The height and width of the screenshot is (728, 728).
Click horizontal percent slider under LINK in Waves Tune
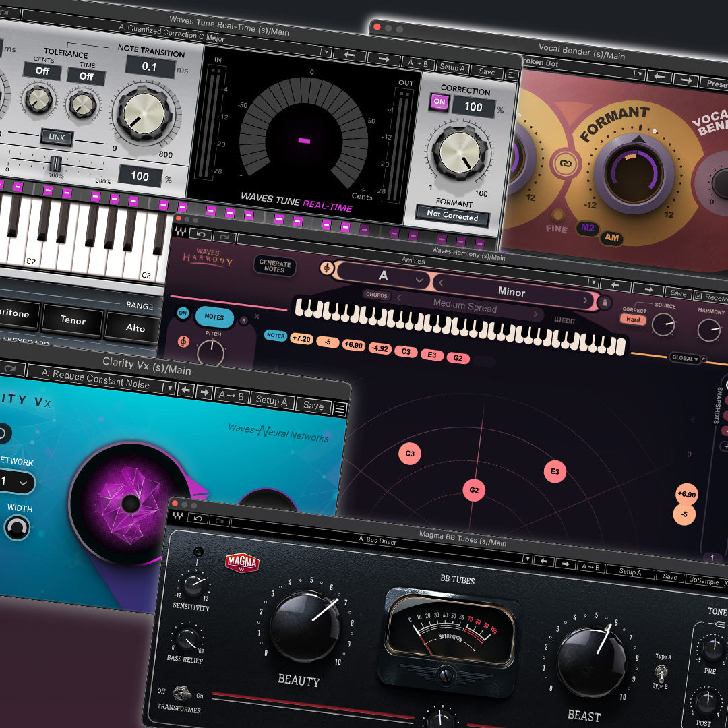pyautogui.click(x=55, y=163)
